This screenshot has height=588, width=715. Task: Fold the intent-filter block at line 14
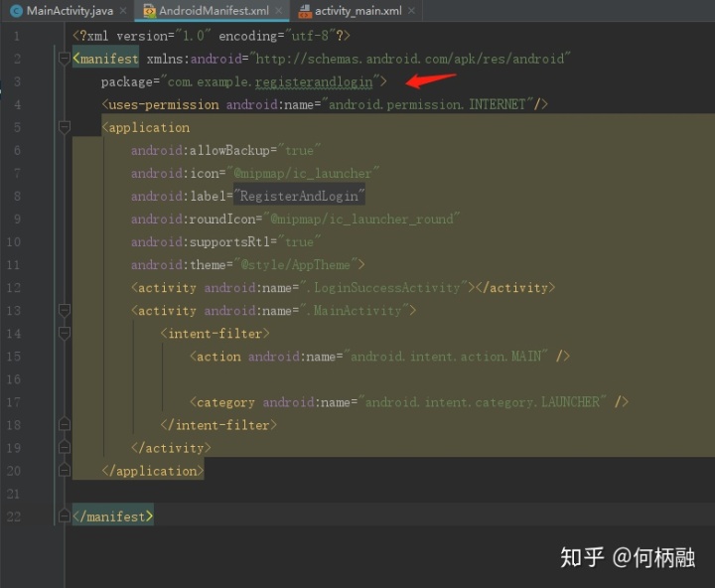pos(65,333)
